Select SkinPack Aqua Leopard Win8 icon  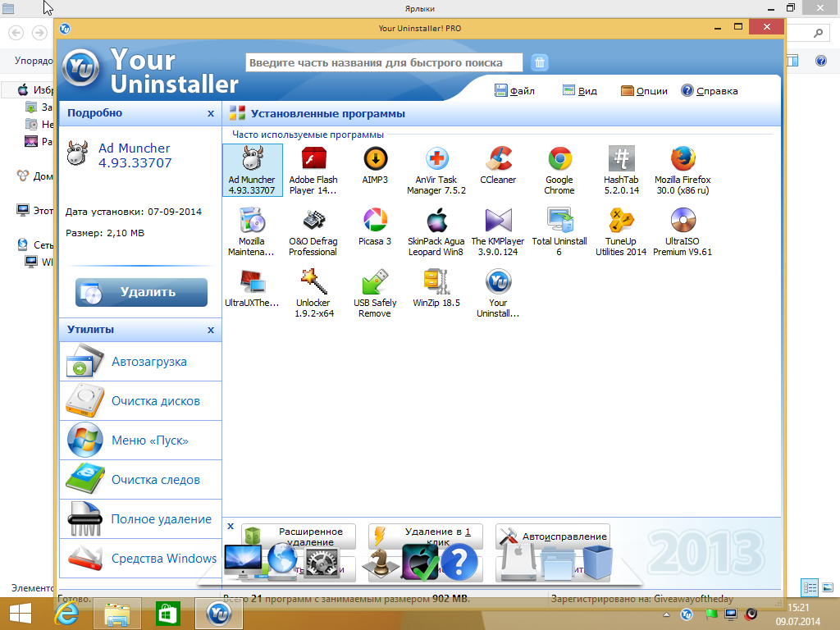tap(436, 232)
